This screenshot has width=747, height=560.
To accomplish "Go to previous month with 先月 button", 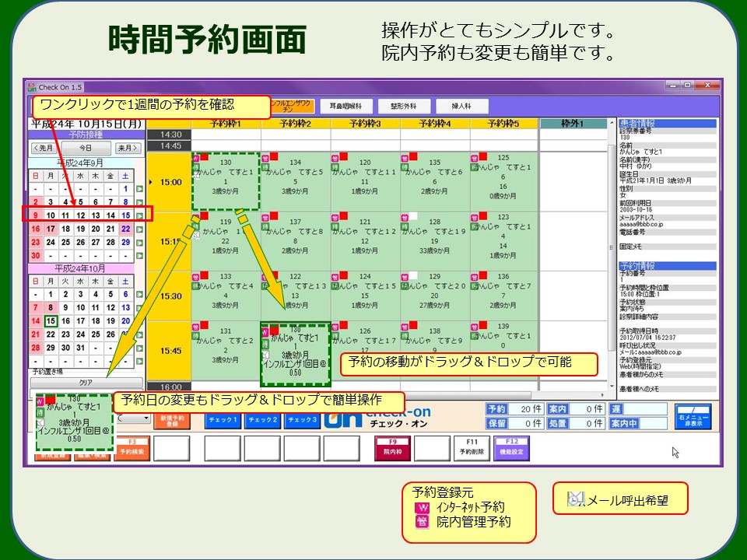I will 44,148.
